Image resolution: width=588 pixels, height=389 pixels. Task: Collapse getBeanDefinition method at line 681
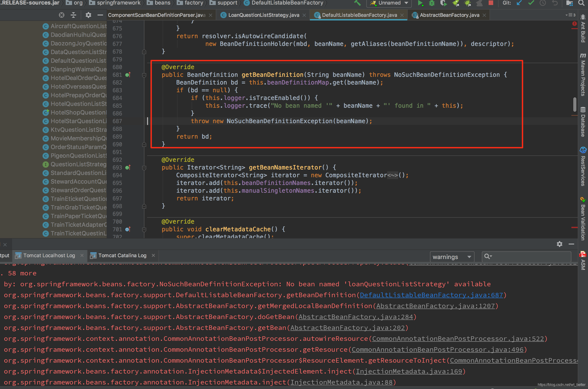click(144, 75)
